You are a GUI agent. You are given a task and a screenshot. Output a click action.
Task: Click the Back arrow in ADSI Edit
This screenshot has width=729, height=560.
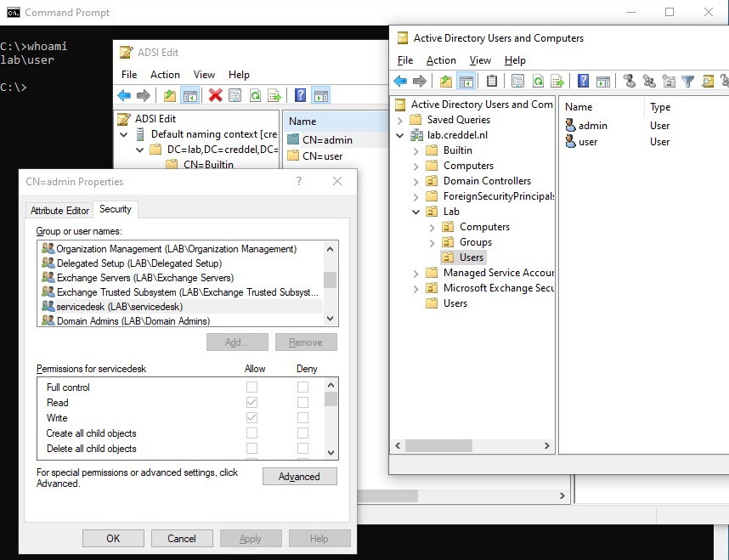tap(124, 95)
